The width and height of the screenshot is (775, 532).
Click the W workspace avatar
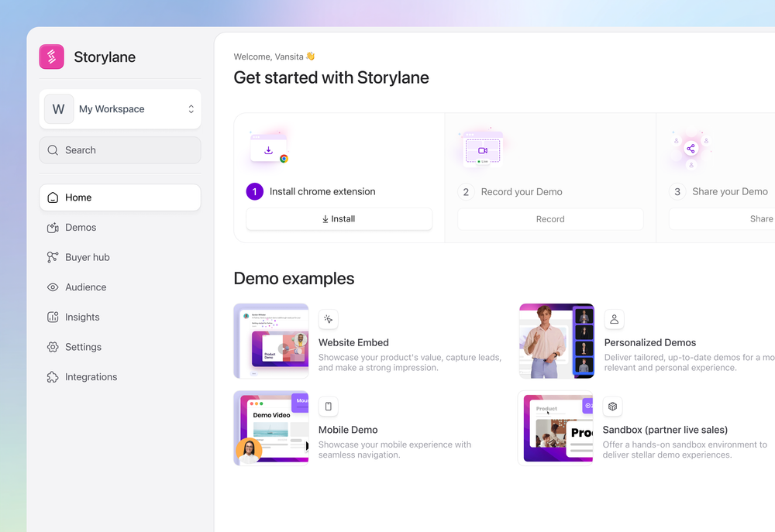click(x=59, y=109)
